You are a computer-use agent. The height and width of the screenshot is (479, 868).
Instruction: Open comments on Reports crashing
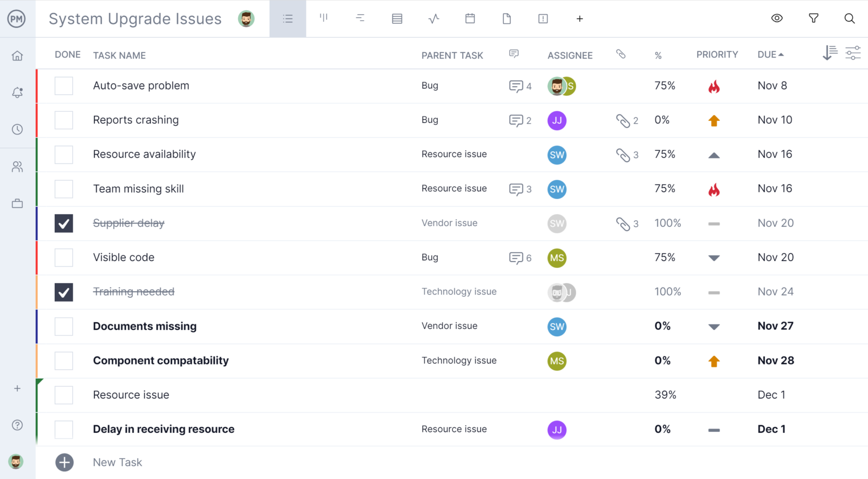520,120
